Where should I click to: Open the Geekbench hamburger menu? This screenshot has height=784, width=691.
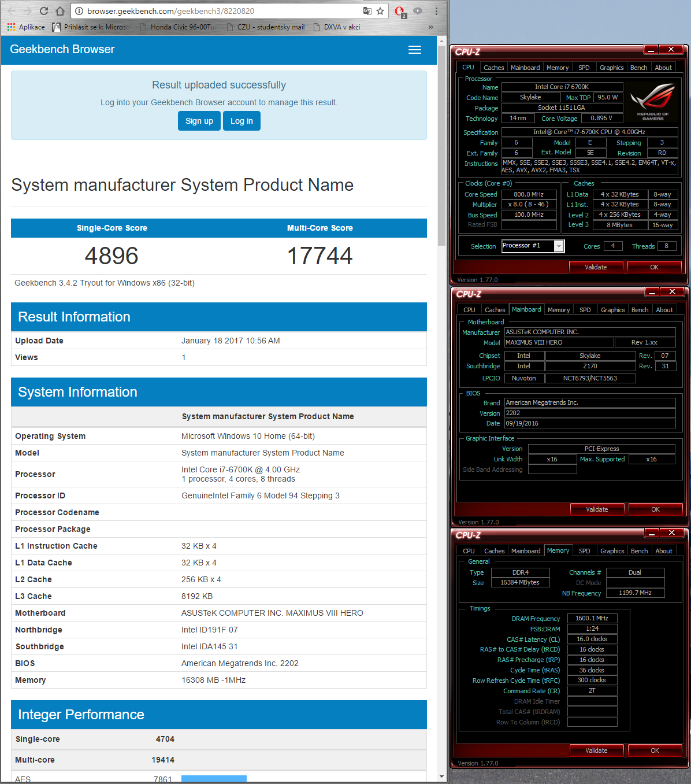415,50
